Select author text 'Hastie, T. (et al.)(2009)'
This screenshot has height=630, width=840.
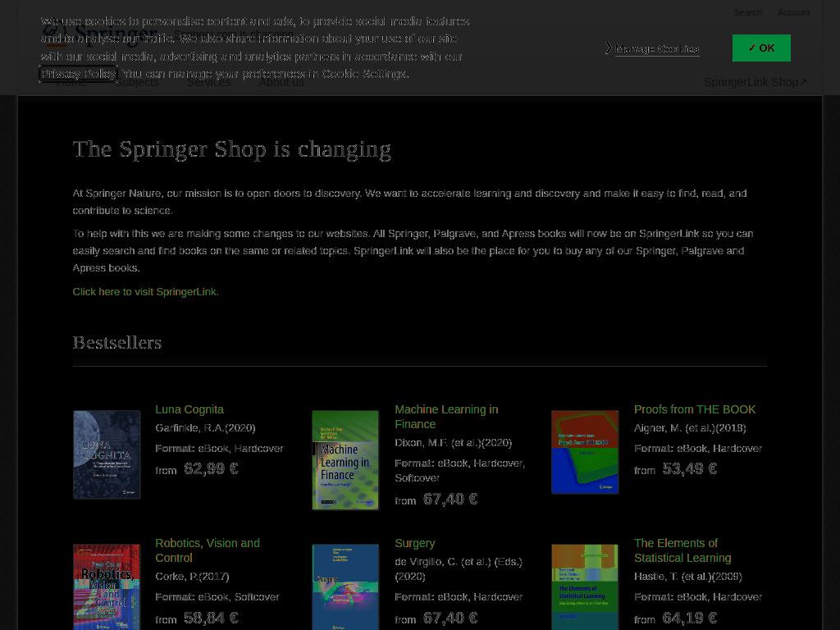(x=688, y=577)
